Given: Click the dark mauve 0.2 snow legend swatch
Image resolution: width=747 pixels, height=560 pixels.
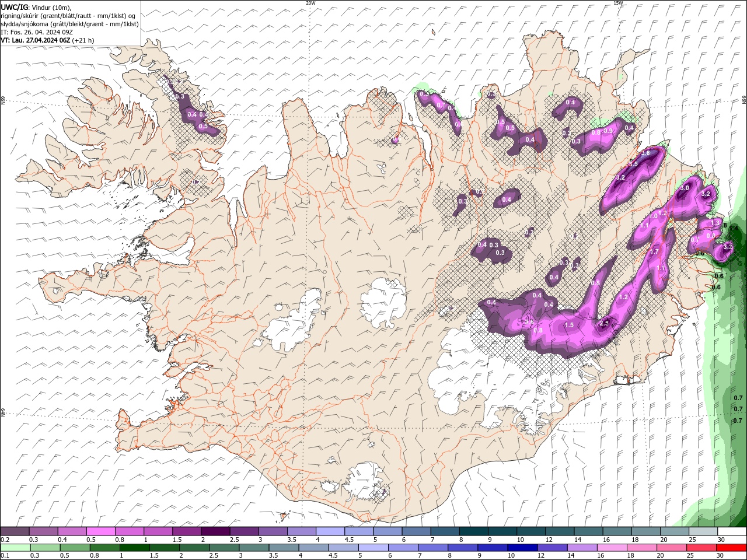Looking at the screenshot, I should tap(15, 531).
